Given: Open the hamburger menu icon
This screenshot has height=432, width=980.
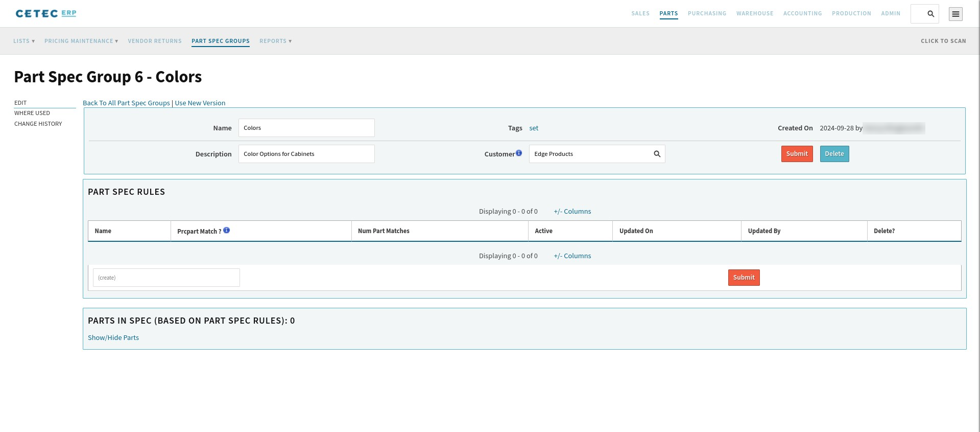Looking at the screenshot, I should (955, 14).
